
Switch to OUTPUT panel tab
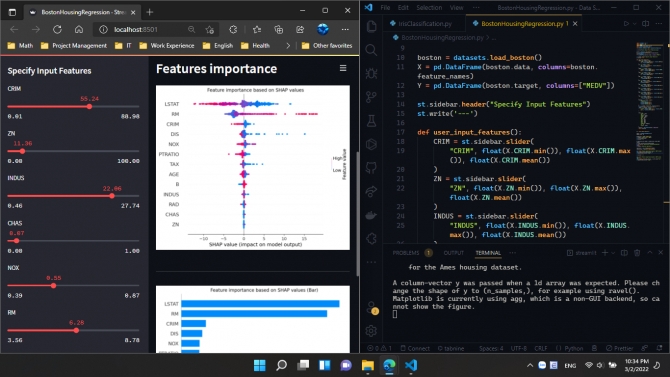tap(453, 253)
